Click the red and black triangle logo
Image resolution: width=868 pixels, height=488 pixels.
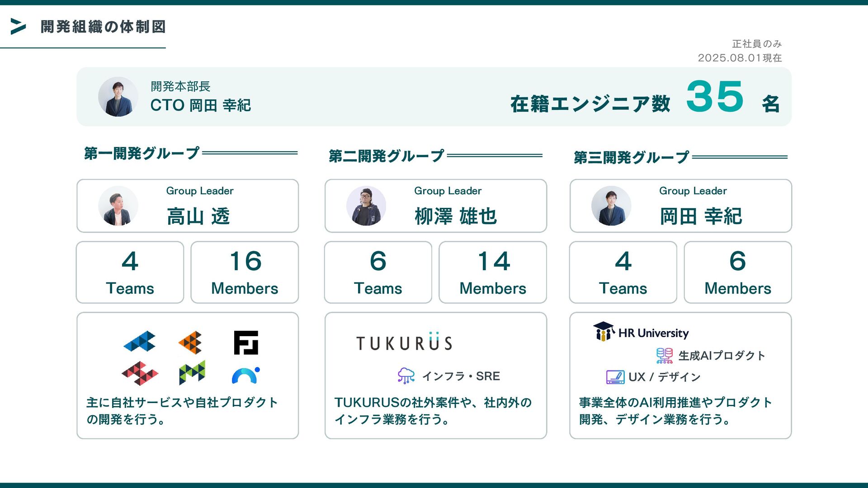point(140,373)
